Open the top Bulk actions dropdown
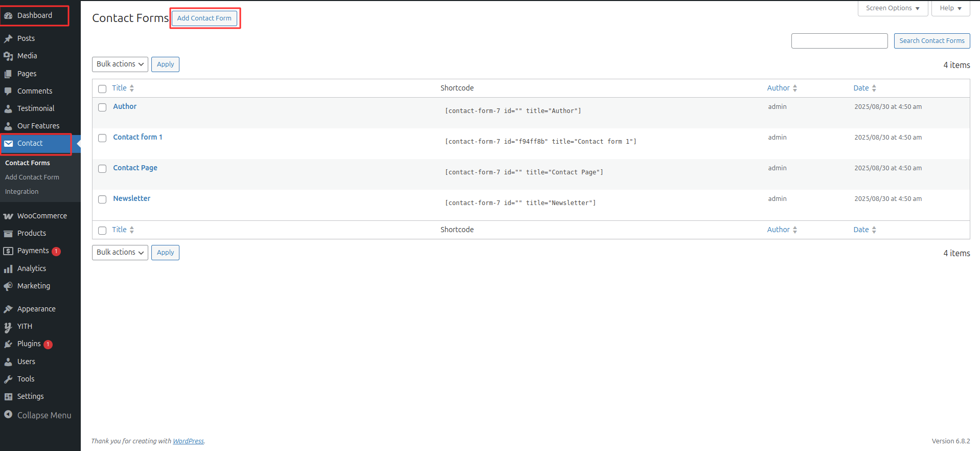This screenshot has height=451, width=980. (x=120, y=64)
